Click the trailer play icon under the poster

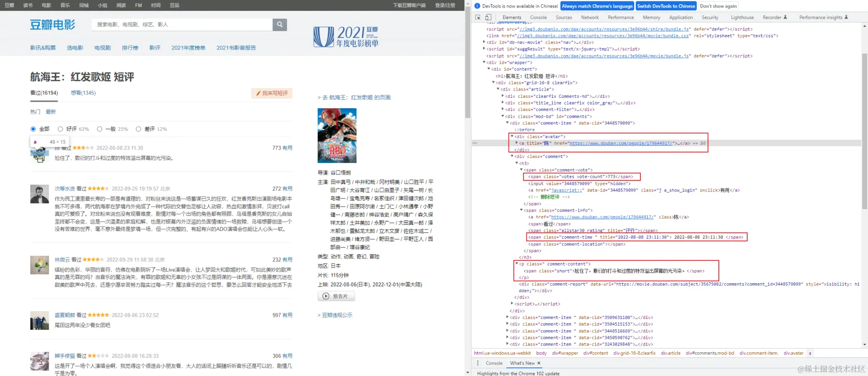tap(326, 296)
